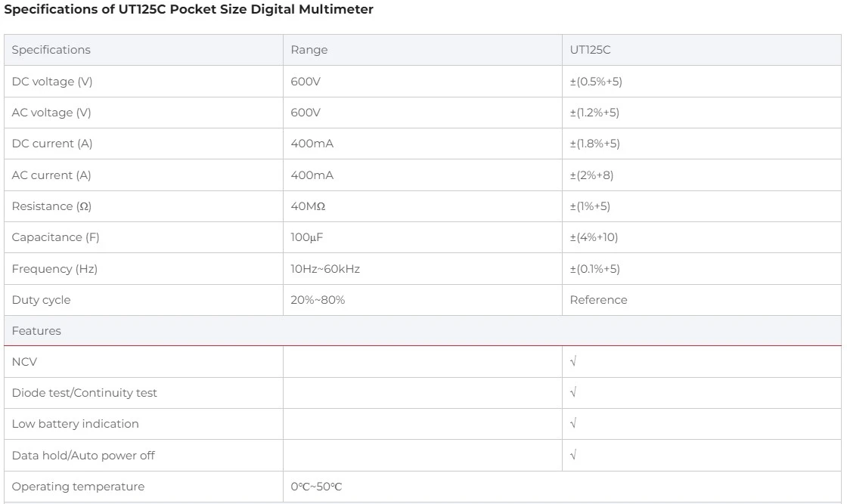Viewport: 847px width, 504px height.
Task: Click the Specifications column header
Action: pyautogui.click(x=51, y=50)
